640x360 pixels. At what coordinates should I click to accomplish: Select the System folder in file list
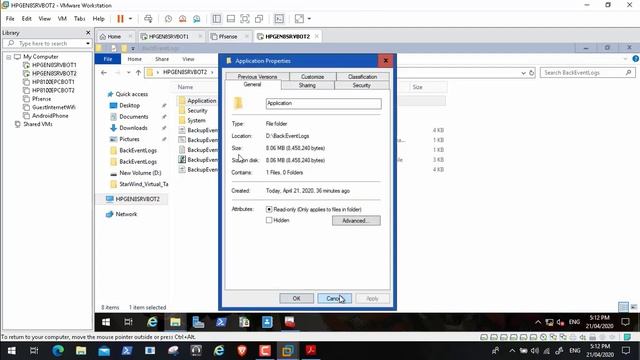click(x=196, y=120)
